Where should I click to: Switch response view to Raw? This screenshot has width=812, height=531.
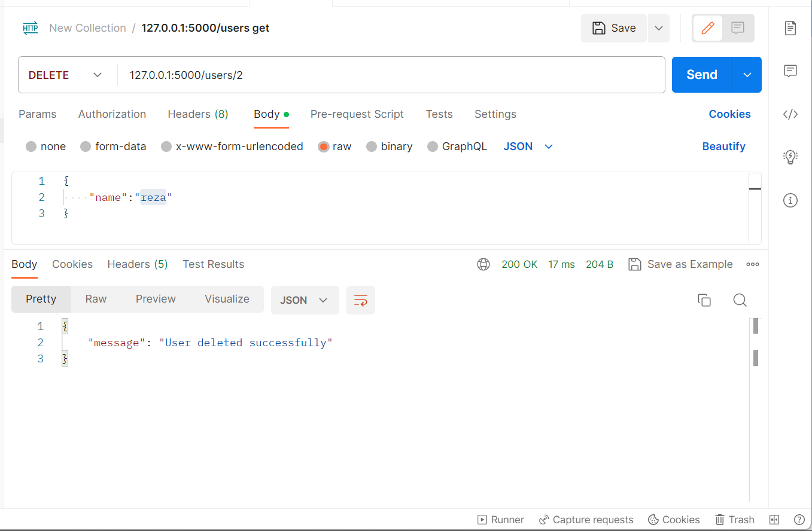coord(96,299)
